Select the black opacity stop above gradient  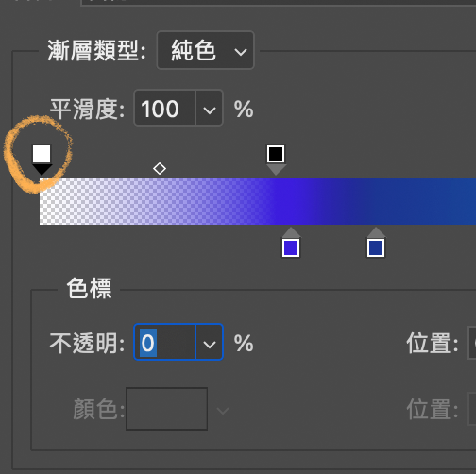(x=276, y=160)
